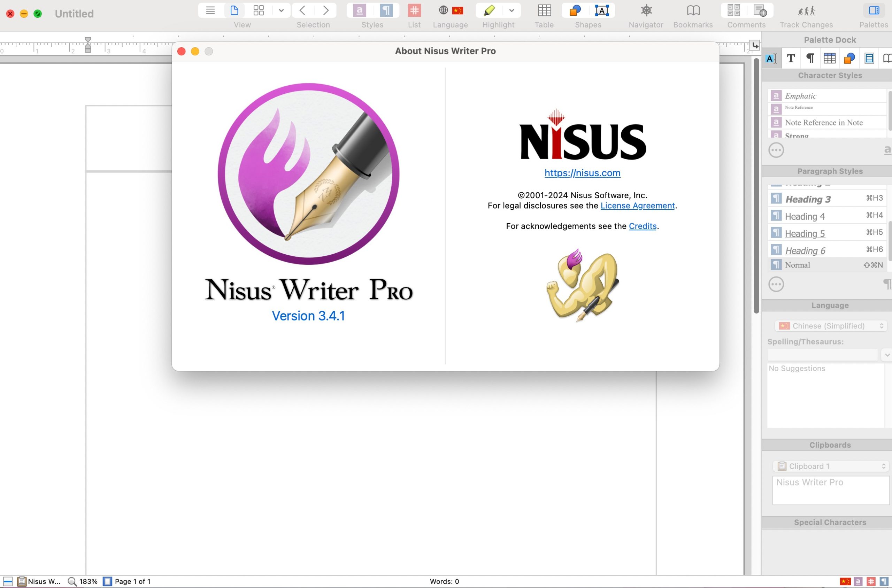Click character style tag in status bar
The image size is (892, 588).
[858, 581]
